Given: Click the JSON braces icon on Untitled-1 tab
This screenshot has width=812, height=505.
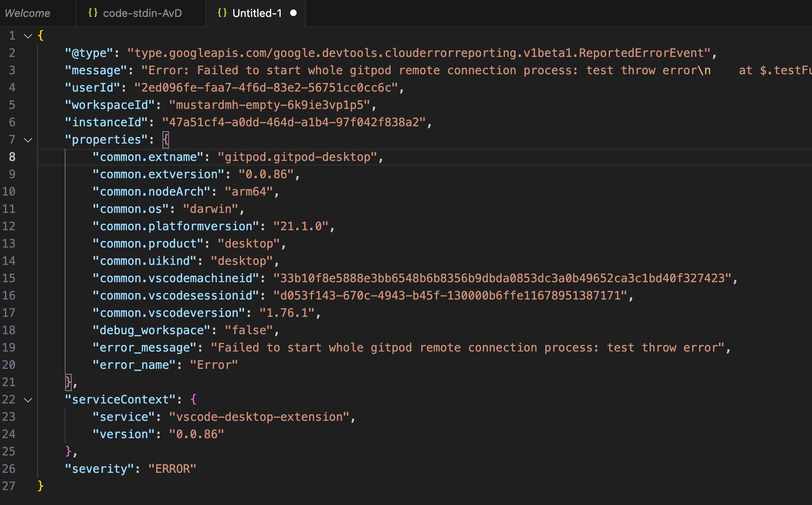Looking at the screenshot, I should pos(222,13).
